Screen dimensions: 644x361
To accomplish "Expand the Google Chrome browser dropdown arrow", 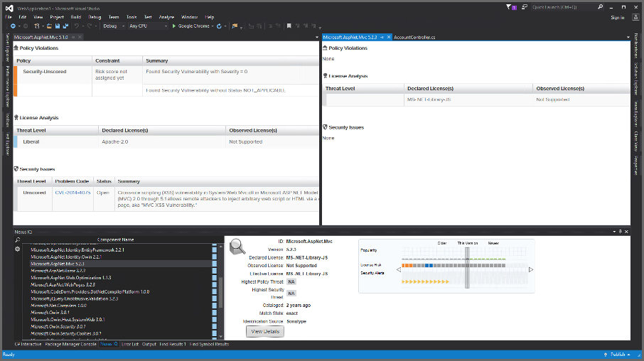I will click(213, 26).
